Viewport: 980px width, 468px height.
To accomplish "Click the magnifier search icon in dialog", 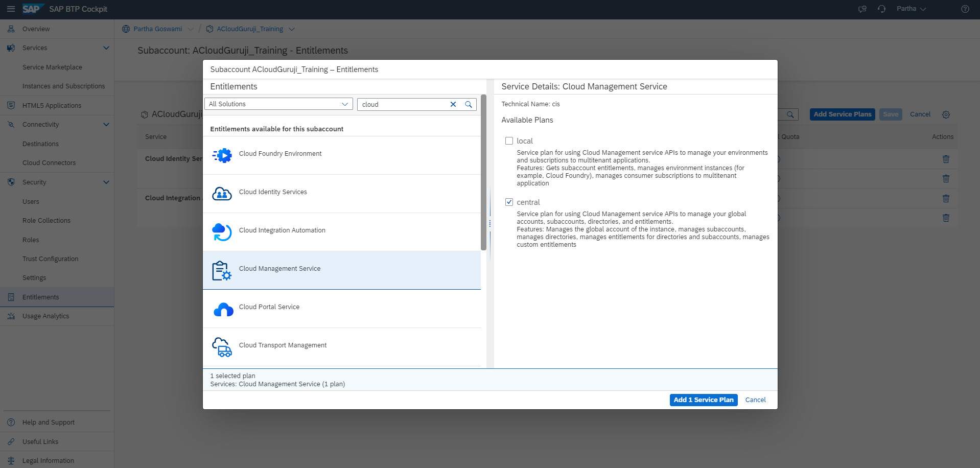I will (x=468, y=104).
